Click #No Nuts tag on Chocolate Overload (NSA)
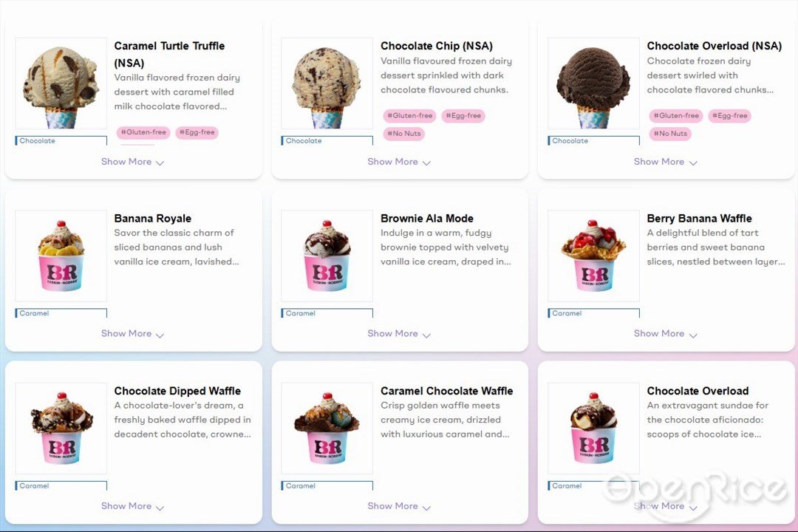798x532 pixels. click(x=670, y=134)
